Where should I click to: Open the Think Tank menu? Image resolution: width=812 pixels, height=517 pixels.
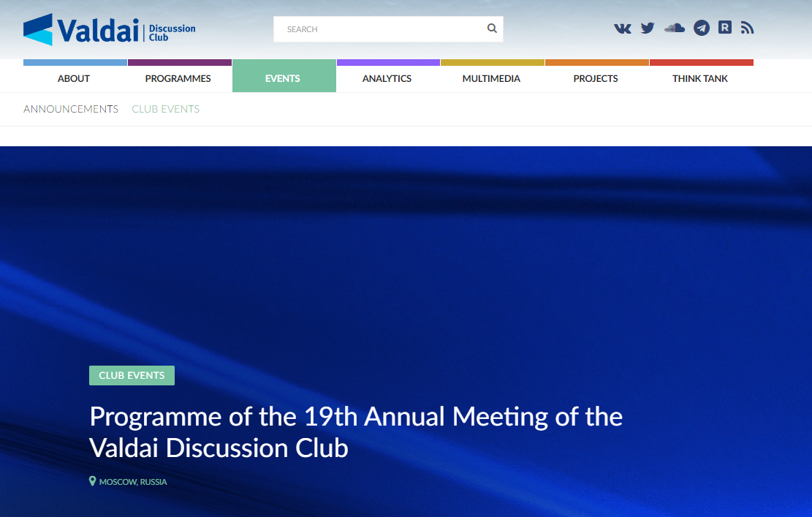click(x=700, y=78)
